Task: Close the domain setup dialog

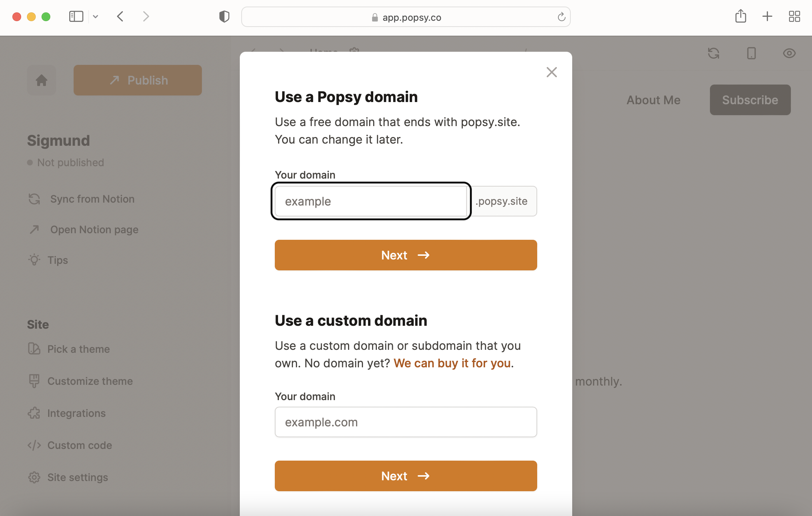Action: (x=551, y=72)
